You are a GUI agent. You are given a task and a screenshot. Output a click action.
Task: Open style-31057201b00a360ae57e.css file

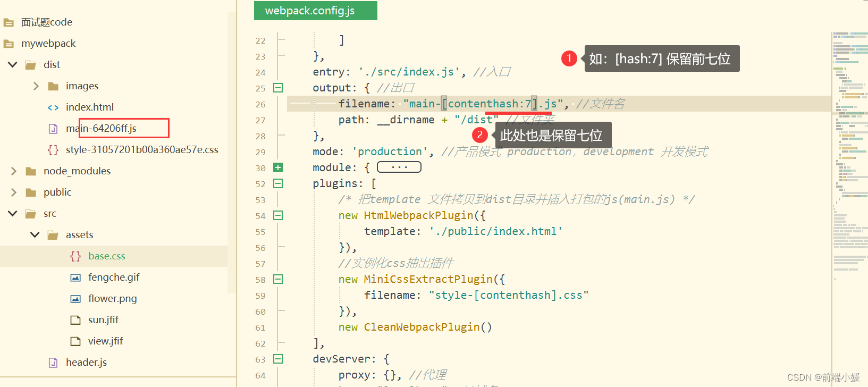point(142,149)
